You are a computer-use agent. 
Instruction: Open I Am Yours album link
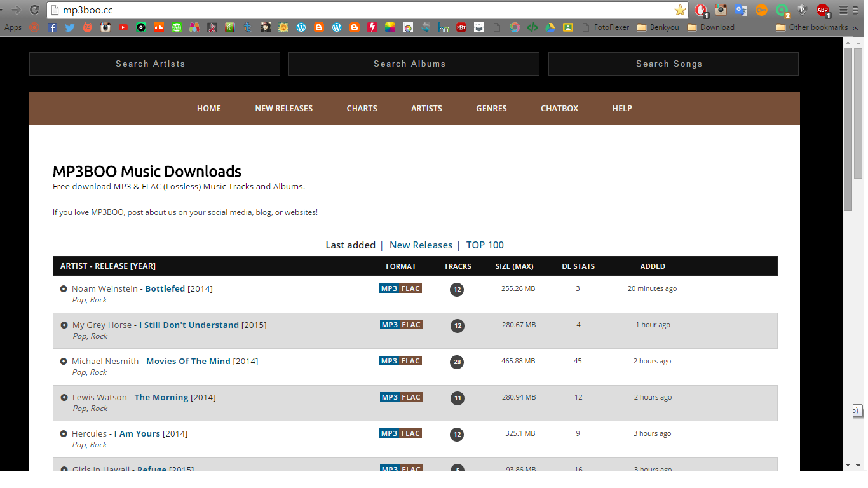coord(137,433)
